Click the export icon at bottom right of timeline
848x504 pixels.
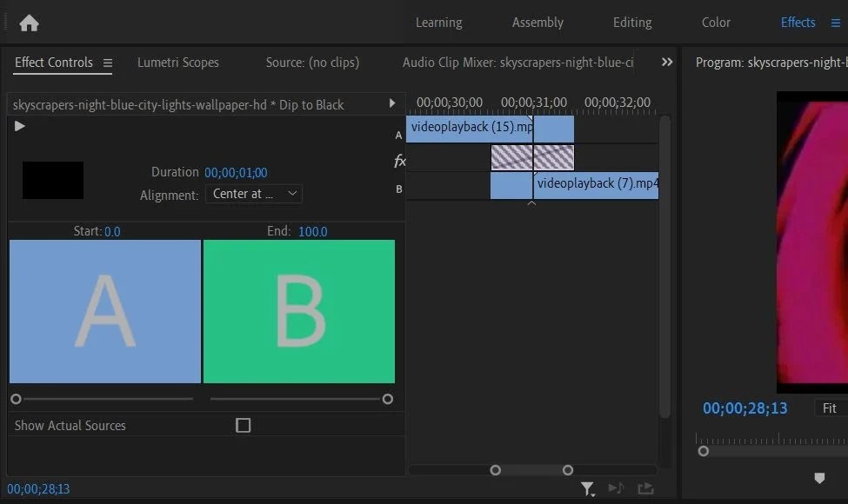645,489
